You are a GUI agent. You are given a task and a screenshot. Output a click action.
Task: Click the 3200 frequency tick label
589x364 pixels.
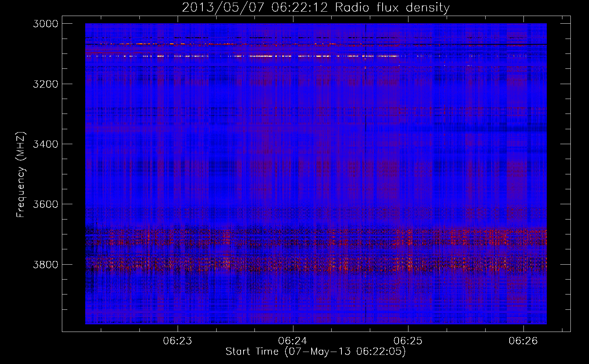46,84
